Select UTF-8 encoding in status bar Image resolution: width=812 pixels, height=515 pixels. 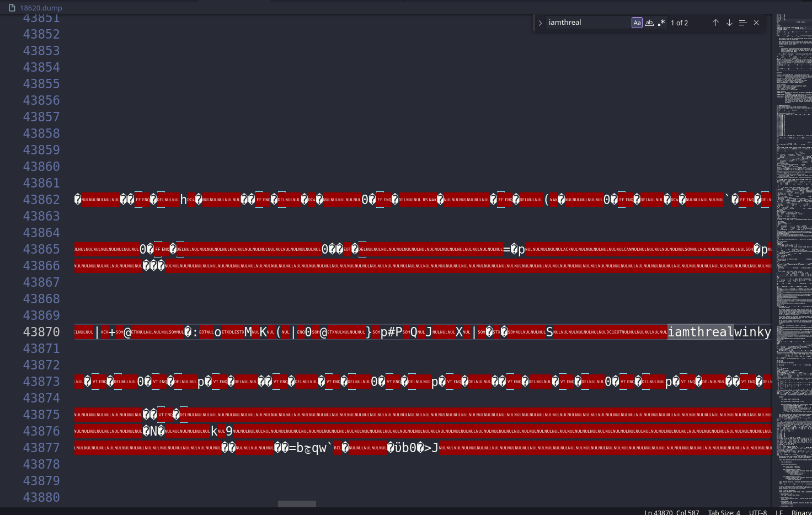pyautogui.click(x=757, y=512)
